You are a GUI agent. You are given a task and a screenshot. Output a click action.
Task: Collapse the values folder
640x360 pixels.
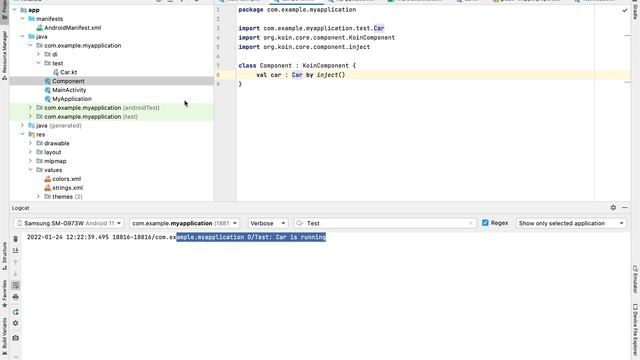point(31,170)
